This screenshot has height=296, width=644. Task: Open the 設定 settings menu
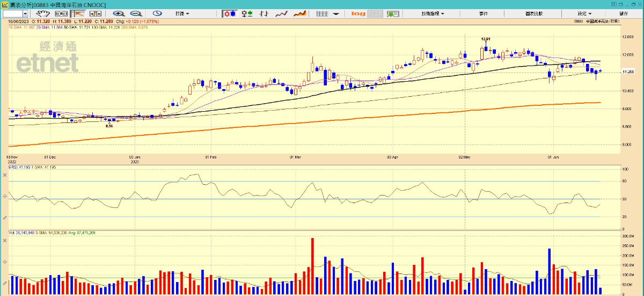(x=584, y=13)
